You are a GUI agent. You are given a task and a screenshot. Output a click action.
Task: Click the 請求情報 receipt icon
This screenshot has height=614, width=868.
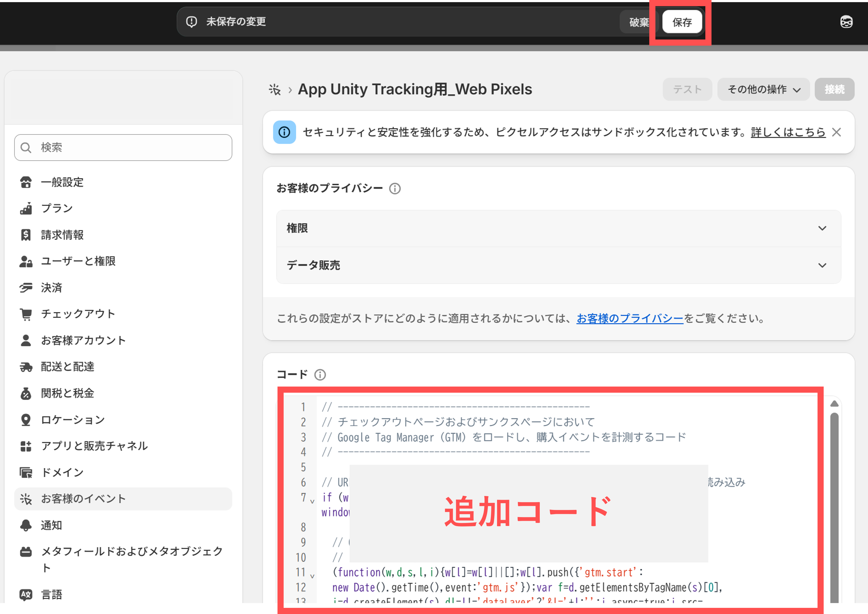pos(26,235)
